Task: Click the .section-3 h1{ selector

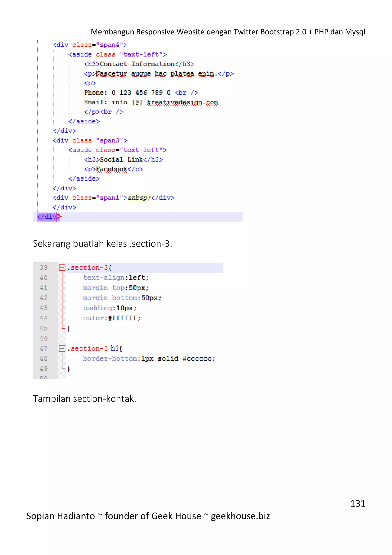Action: point(95,348)
